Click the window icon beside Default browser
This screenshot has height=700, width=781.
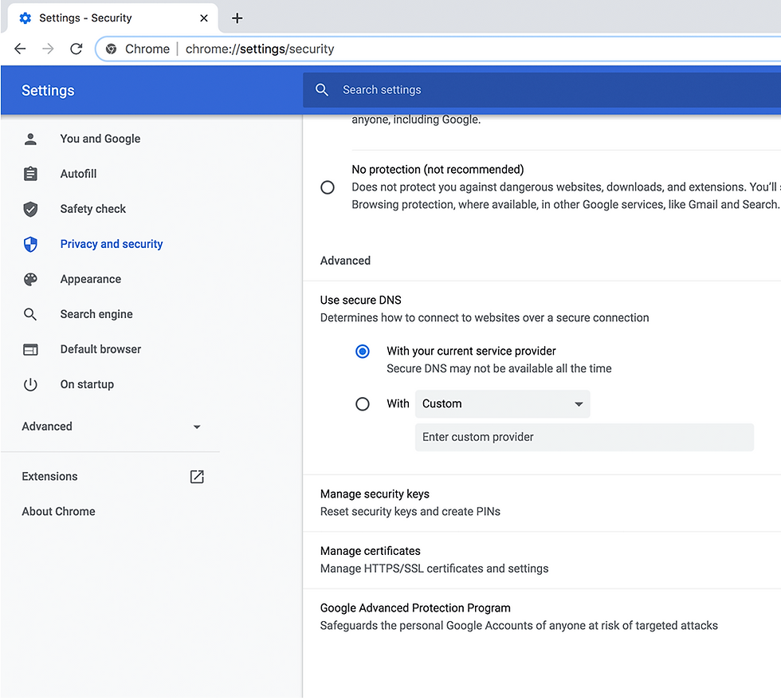[x=30, y=349]
